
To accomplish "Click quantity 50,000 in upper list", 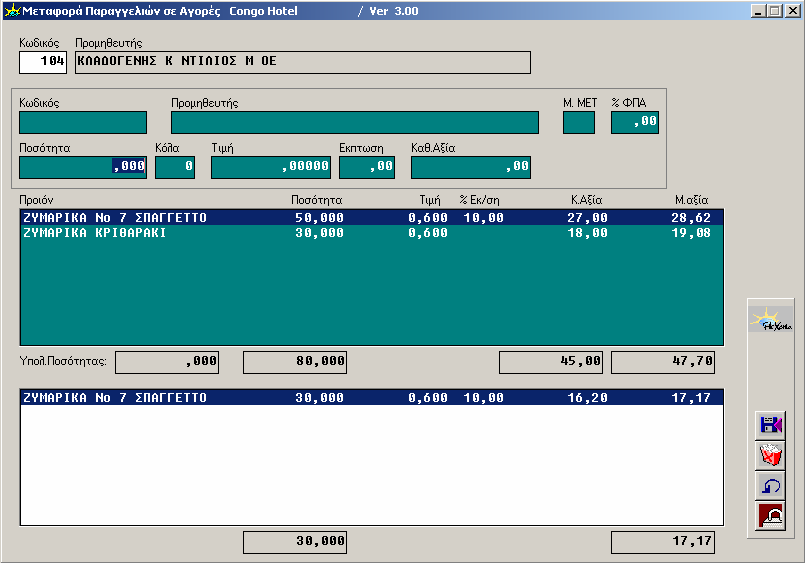I will 319,218.
